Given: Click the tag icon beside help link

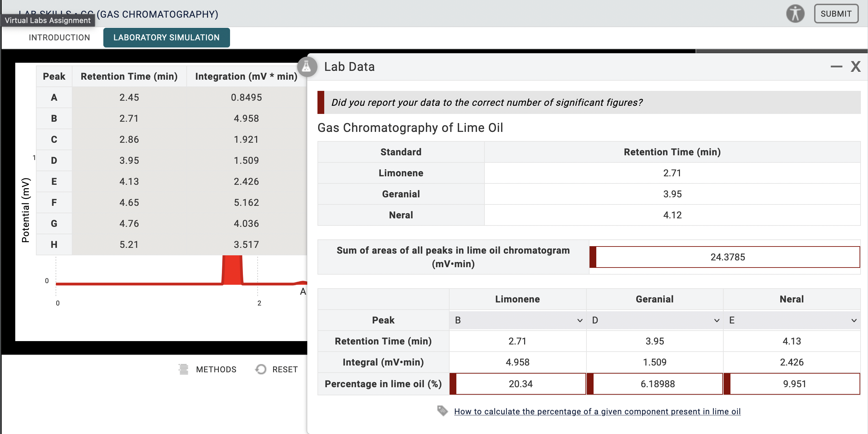Looking at the screenshot, I should tap(442, 411).
